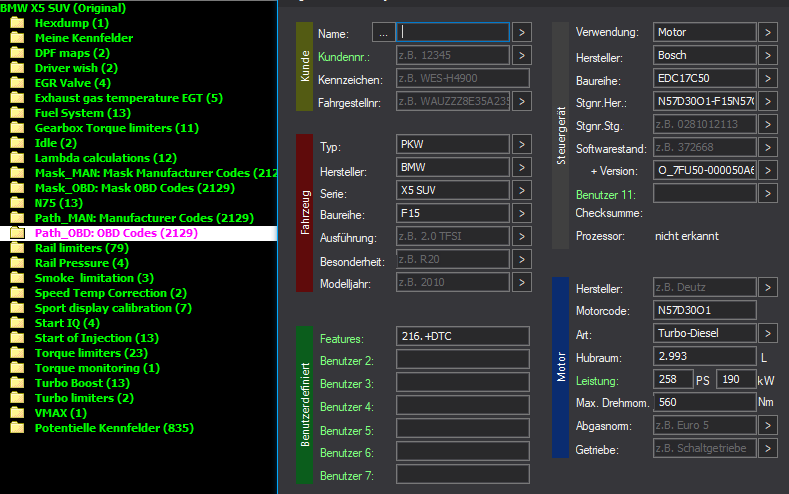Click the + Version field O_7FU50
This screenshot has width=789, height=494.
(704, 171)
